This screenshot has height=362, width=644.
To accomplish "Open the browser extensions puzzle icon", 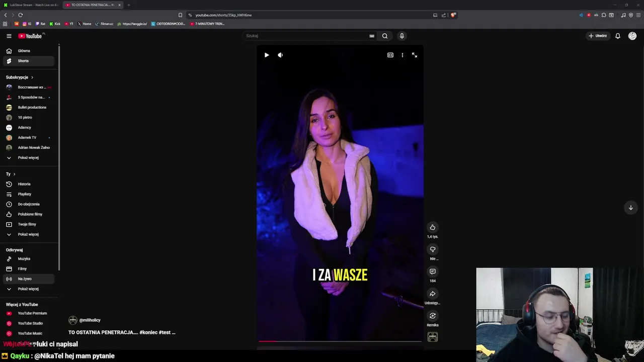I will click(604, 15).
